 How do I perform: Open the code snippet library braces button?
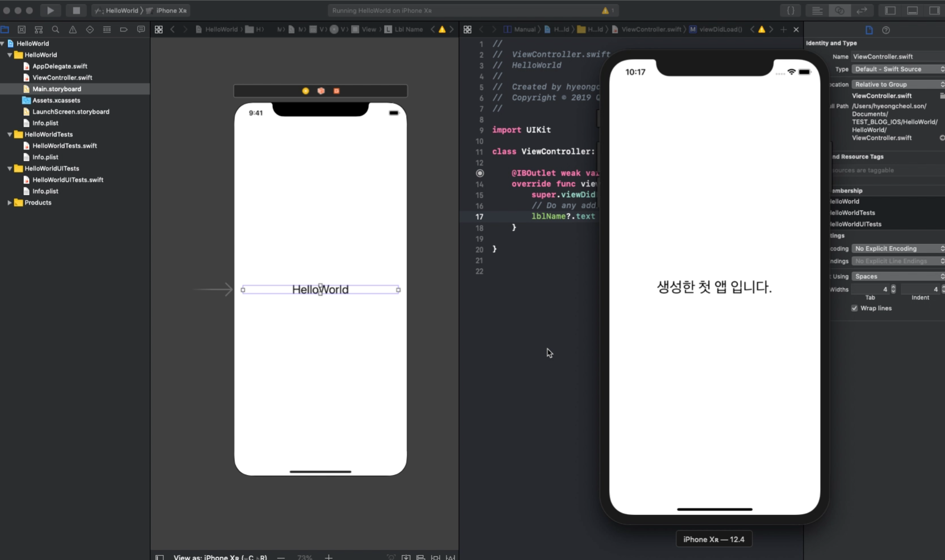pyautogui.click(x=790, y=10)
